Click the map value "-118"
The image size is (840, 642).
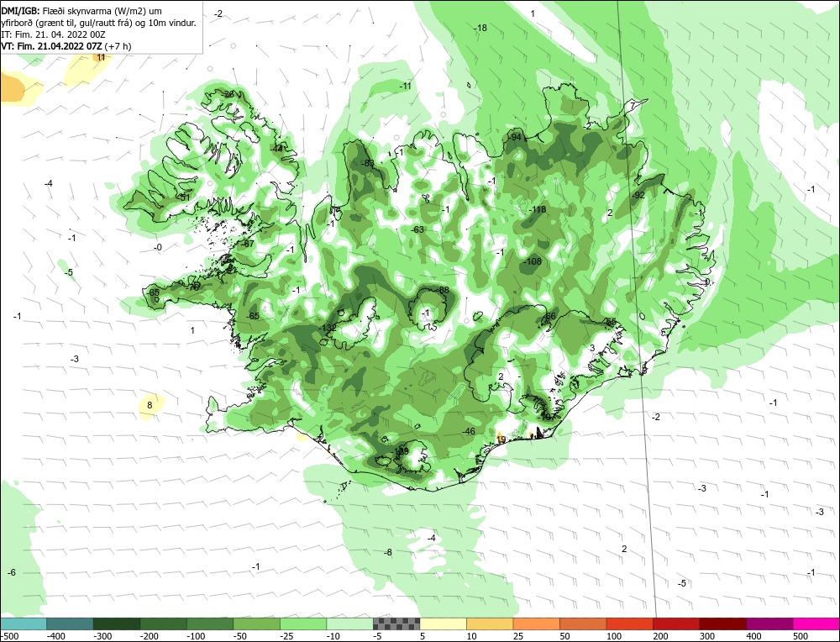point(537,209)
